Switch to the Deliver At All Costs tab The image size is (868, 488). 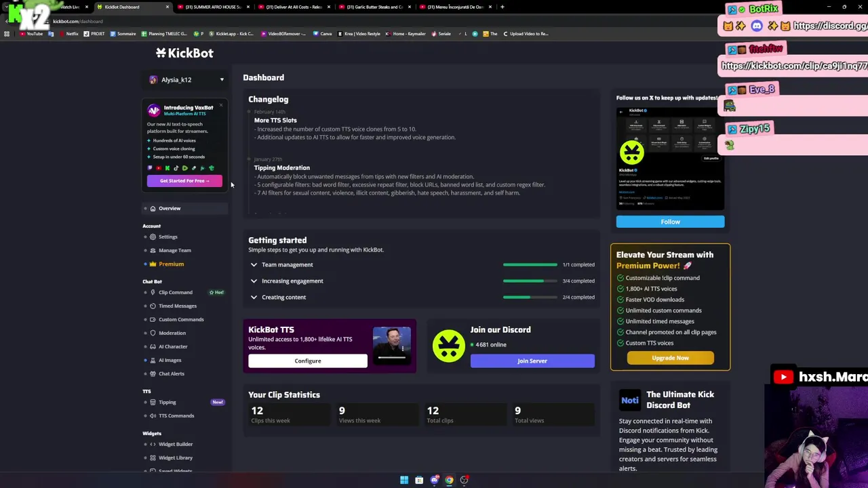click(x=293, y=7)
